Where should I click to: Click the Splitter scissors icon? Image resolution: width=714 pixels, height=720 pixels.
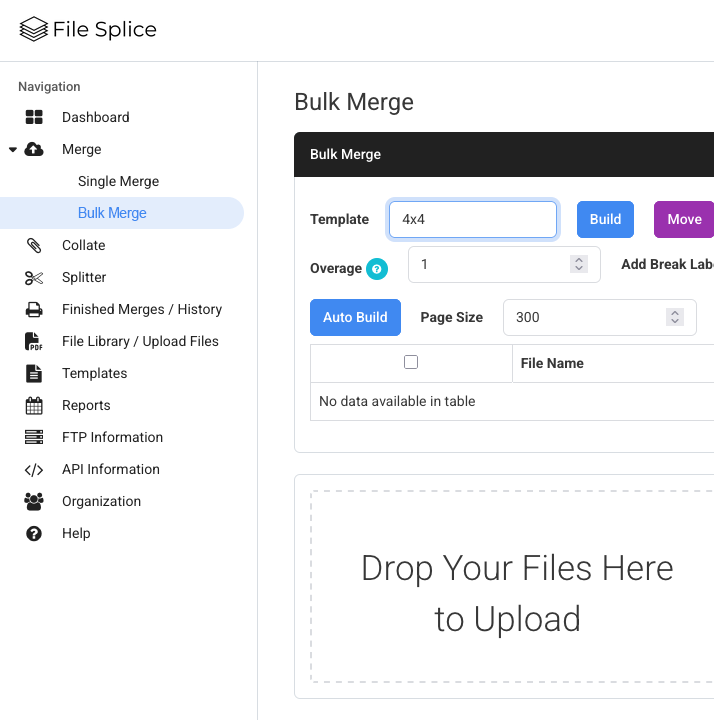(34, 277)
